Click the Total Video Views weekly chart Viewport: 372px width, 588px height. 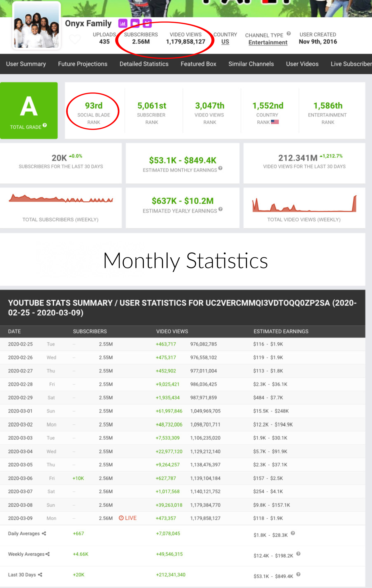(304, 203)
